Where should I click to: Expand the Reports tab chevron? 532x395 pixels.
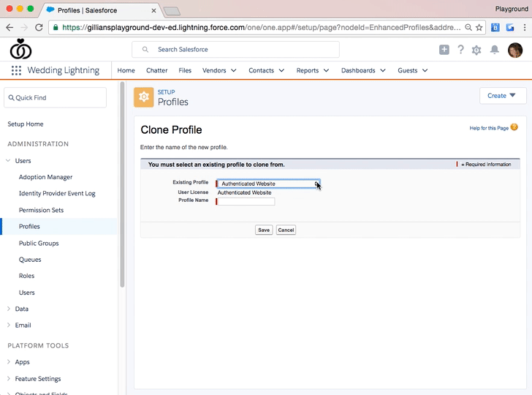327,71
